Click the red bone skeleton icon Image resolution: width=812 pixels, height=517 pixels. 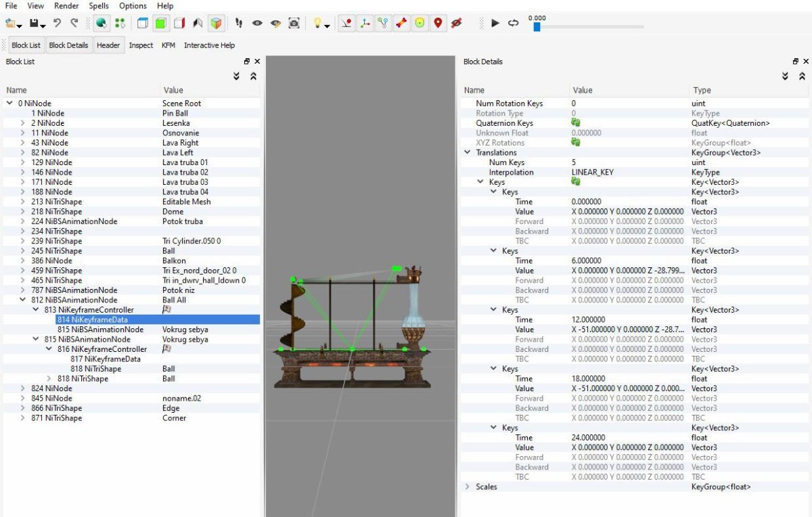401,24
